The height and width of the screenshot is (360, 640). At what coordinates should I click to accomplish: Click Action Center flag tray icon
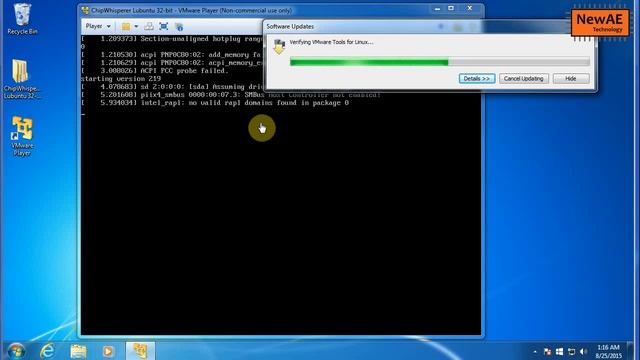547,351
